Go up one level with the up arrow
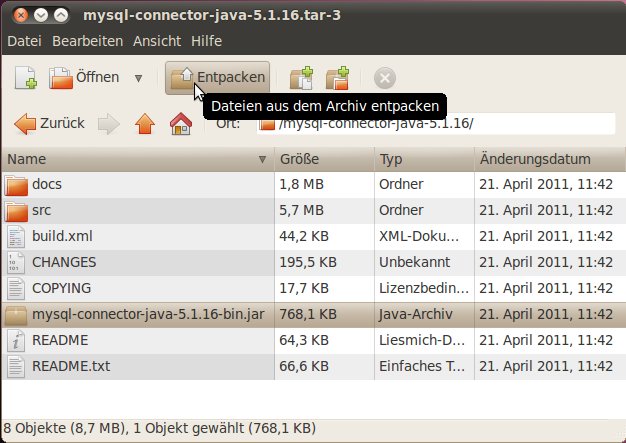 pos(145,124)
